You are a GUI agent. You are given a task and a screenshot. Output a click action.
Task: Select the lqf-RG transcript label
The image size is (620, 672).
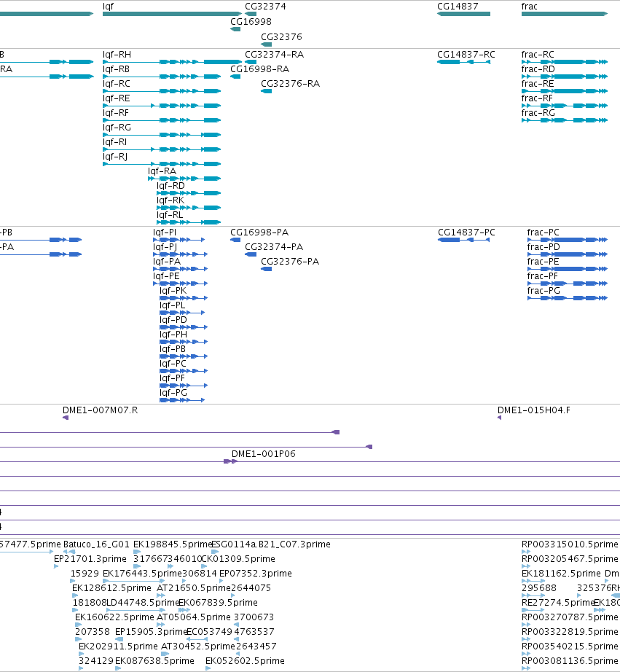tap(117, 128)
